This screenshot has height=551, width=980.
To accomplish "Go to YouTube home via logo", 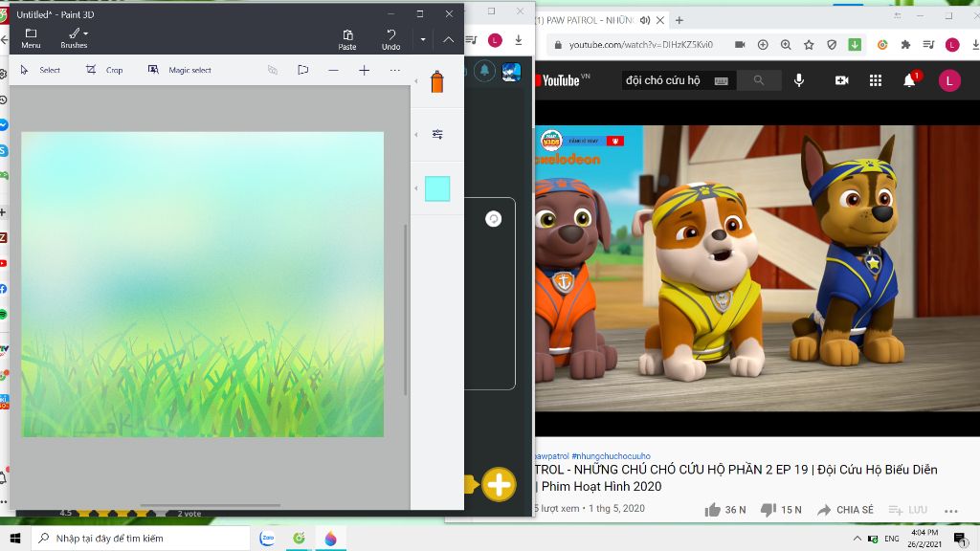I will click(563, 80).
